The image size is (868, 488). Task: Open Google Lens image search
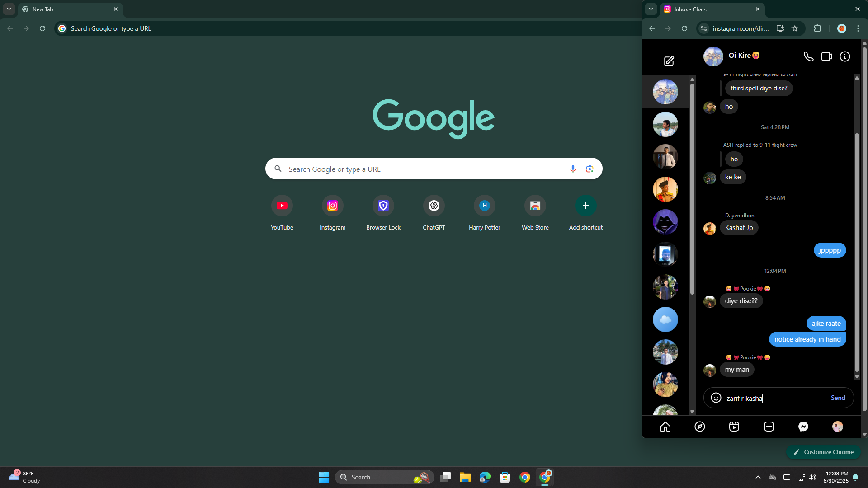[x=590, y=169]
